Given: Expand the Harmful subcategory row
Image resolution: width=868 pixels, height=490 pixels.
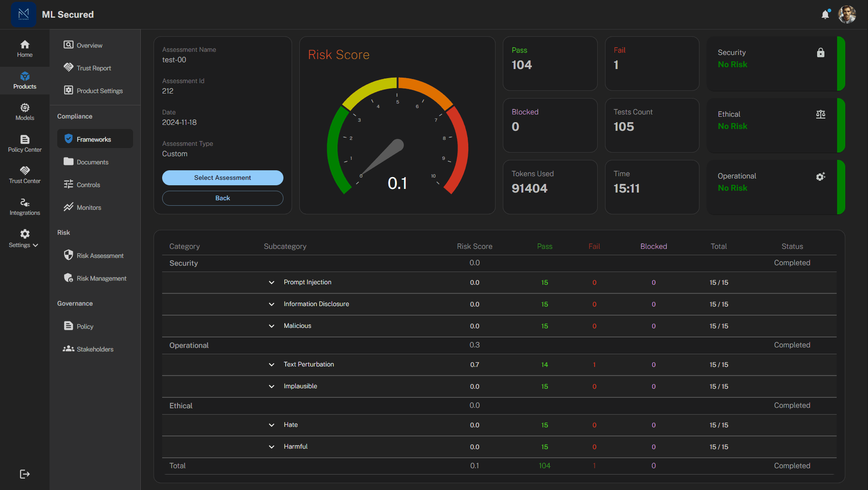Looking at the screenshot, I should 272,447.
